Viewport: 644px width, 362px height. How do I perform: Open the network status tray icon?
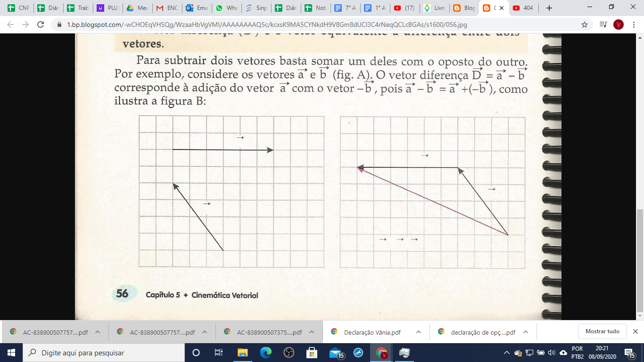529,353
